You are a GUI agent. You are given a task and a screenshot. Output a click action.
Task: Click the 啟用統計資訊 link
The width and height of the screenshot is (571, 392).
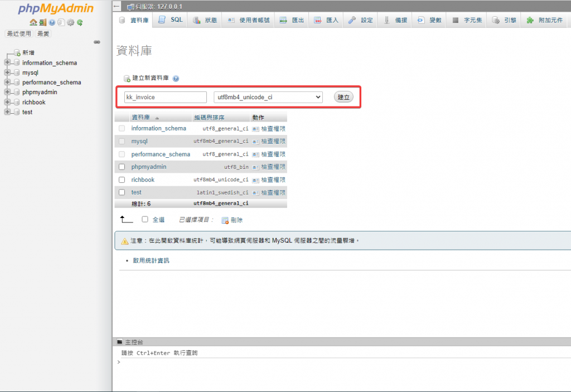point(151,260)
